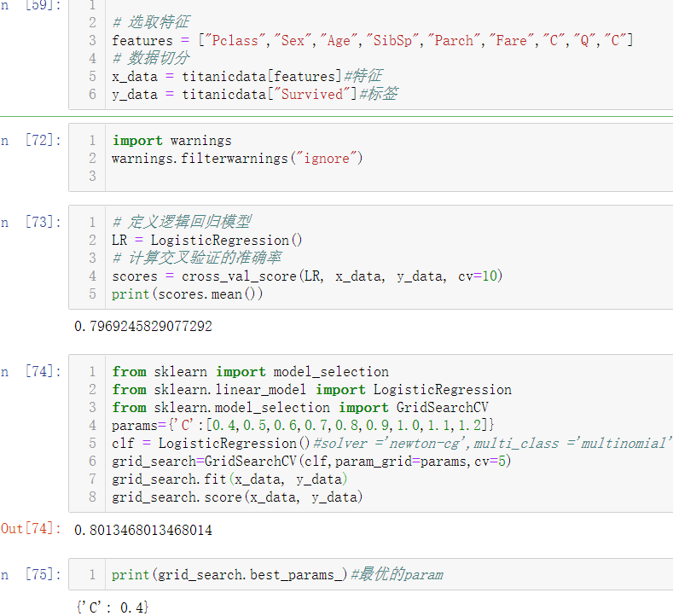The height and width of the screenshot is (616, 673).
Task: Select the import warnings code line
Action: tap(171, 141)
